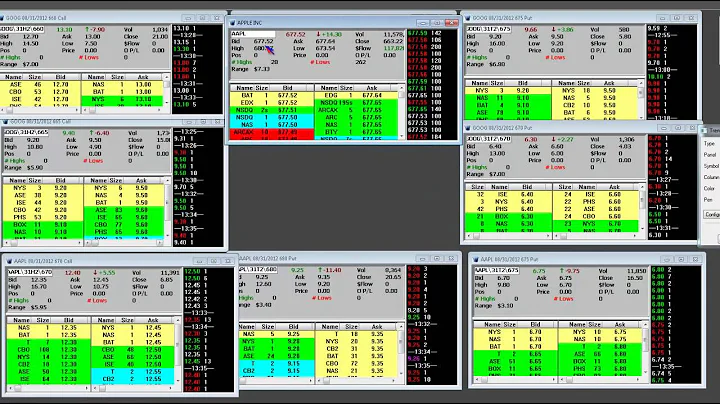This screenshot has width=720, height=404.
Task: Focus the AAPL symbol field in APPLE INC window
Action: [253, 34]
